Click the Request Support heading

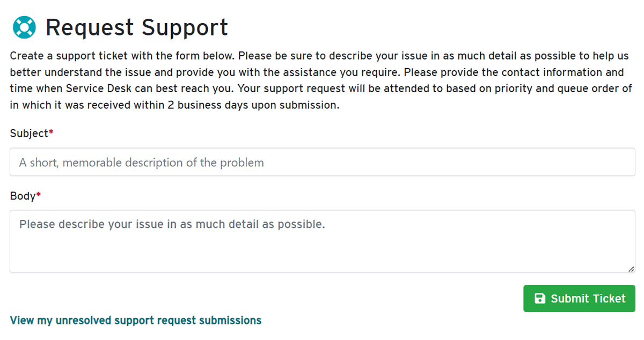click(137, 27)
